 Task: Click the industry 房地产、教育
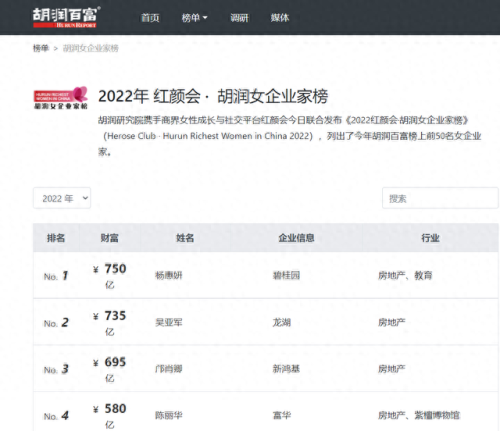tap(405, 275)
